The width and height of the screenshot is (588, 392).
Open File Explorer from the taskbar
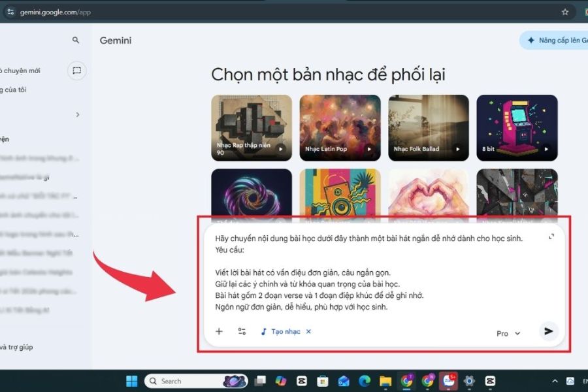tap(385, 381)
